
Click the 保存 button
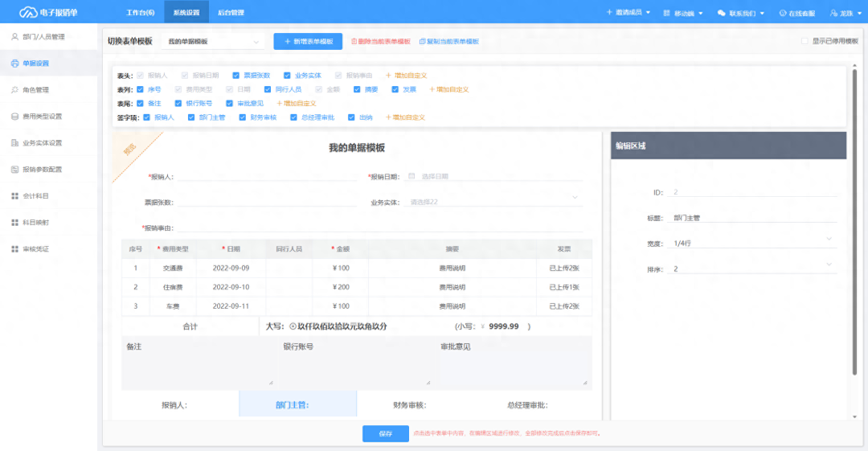coord(386,433)
